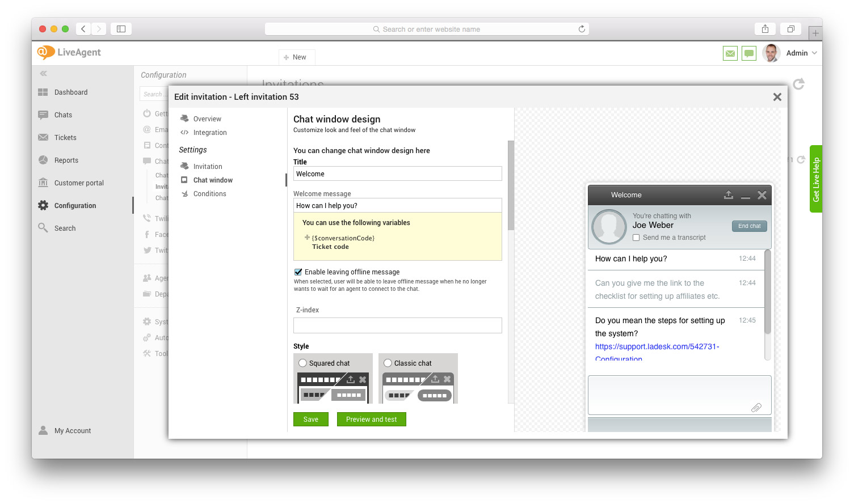The height and width of the screenshot is (504, 854).
Task: Open Search in the left sidebar
Action: coord(64,228)
